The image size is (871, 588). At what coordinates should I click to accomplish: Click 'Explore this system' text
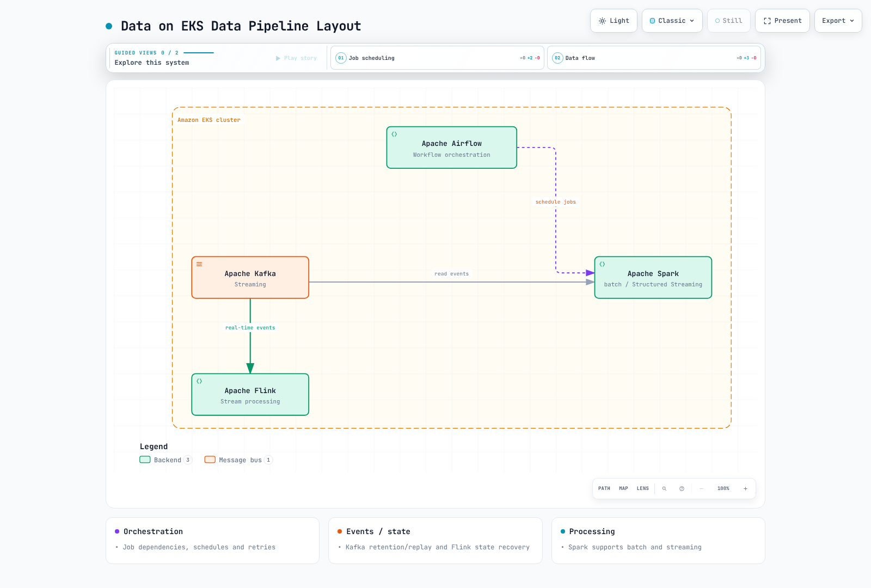click(152, 63)
